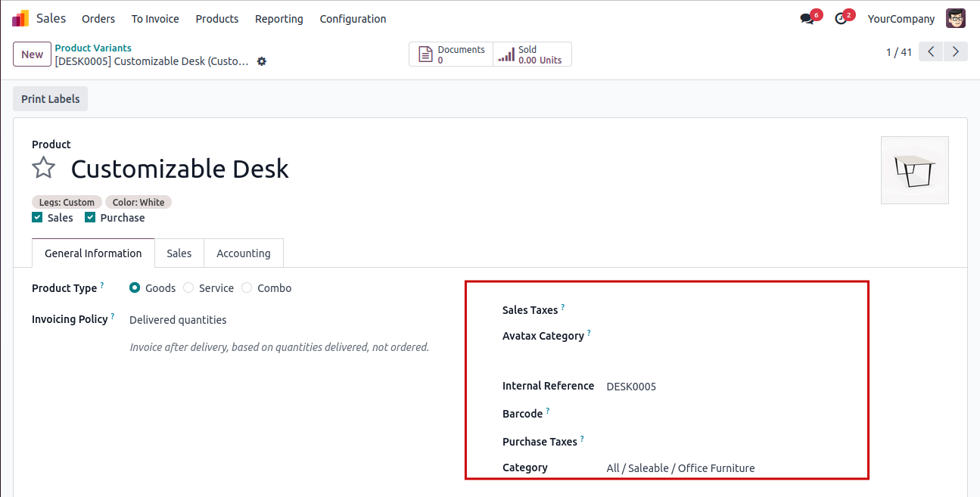Image resolution: width=980 pixels, height=497 pixels.
Task: Go to previous record arrow
Action: click(931, 51)
